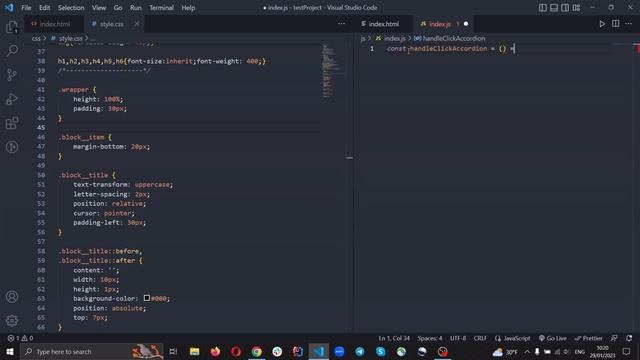Open Opera from the taskbar
This screenshot has width=640, height=360.
pyautogui.click(x=236, y=351)
